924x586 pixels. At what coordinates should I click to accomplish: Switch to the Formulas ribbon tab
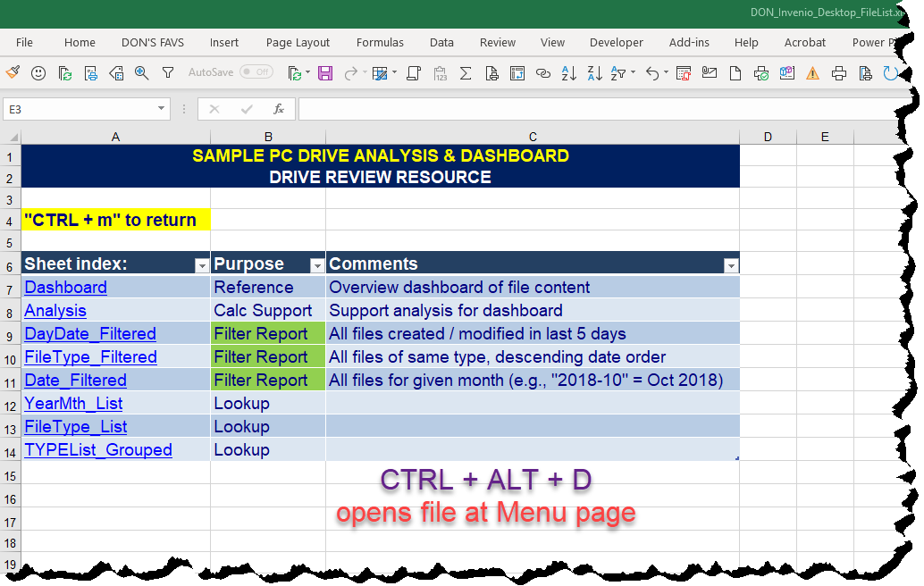[380, 42]
